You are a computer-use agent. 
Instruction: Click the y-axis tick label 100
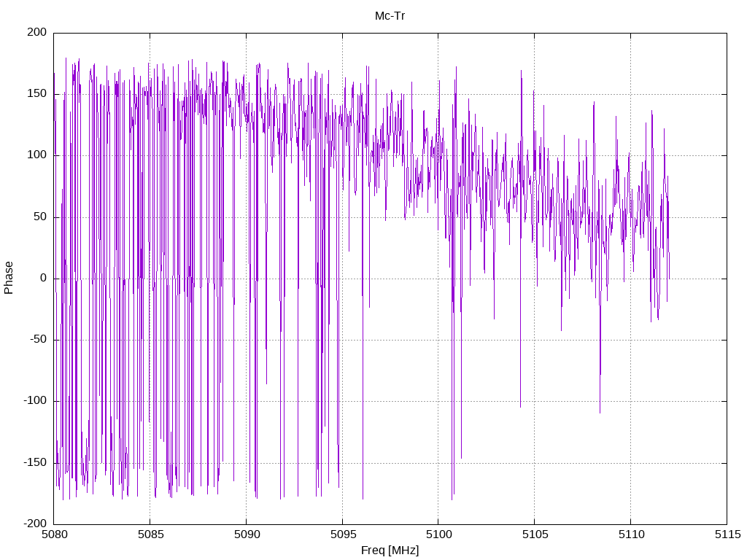(x=36, y=155)
